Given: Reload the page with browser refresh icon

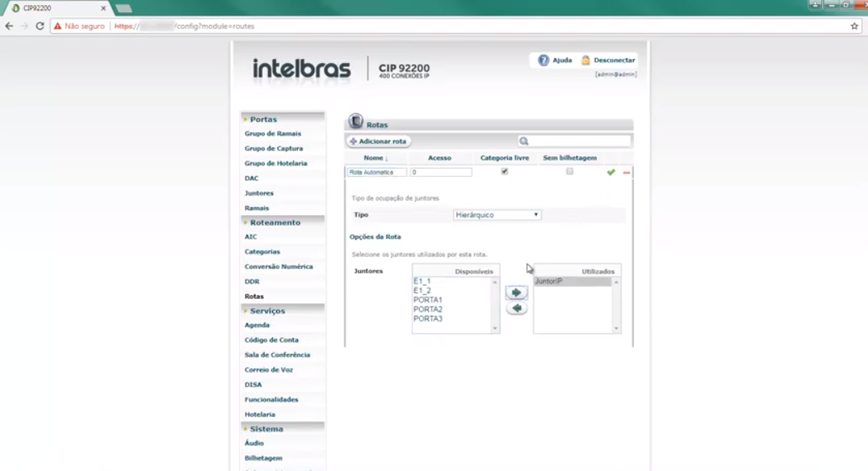Looking at the screenshot, I should pyautogui.click(x=39, y=26).
